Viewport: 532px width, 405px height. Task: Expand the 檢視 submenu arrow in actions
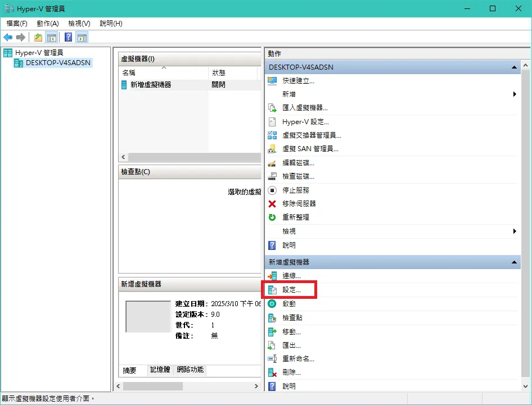tap(515, 231)
